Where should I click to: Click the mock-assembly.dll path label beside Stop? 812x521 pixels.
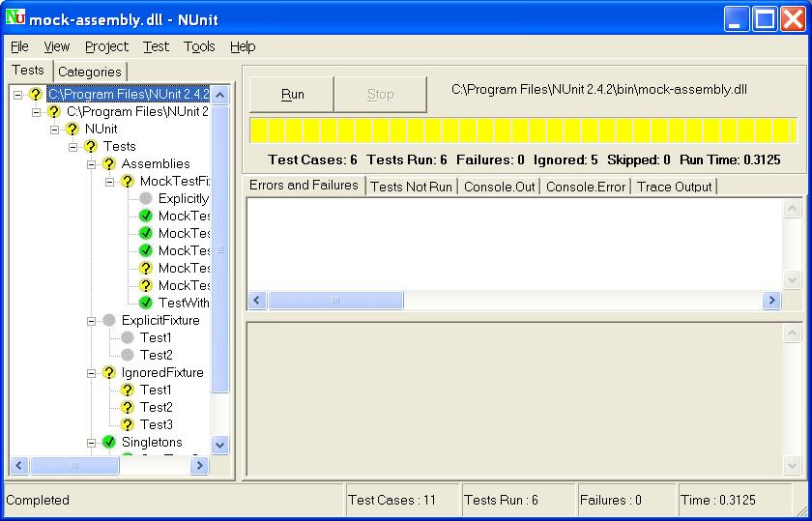599,90
